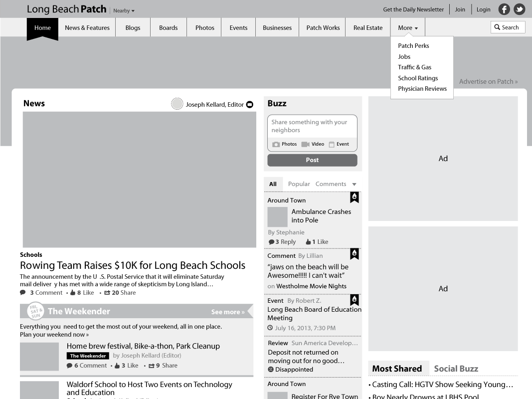
Task: Click hot flame badge on Board of Education event
Action: (355, 300)
